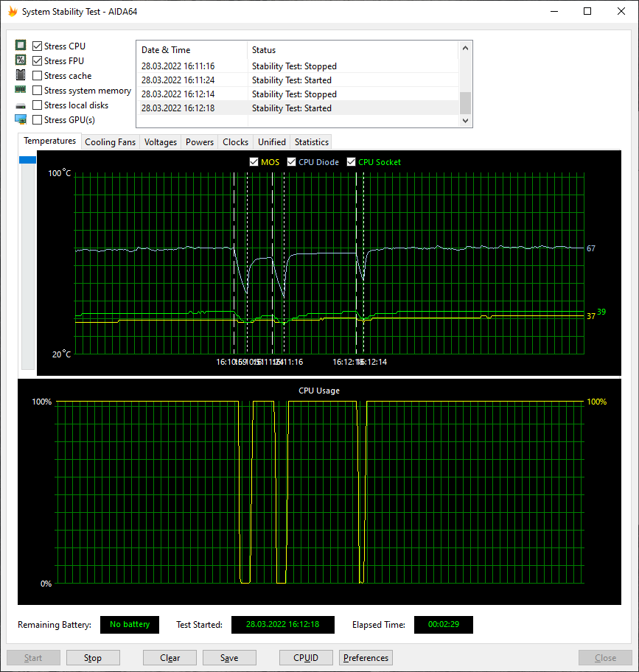Screen dimensions: 639x672
Task: Click the 67 CPU Diode temperature reading
Action: (x=591, y=248)
